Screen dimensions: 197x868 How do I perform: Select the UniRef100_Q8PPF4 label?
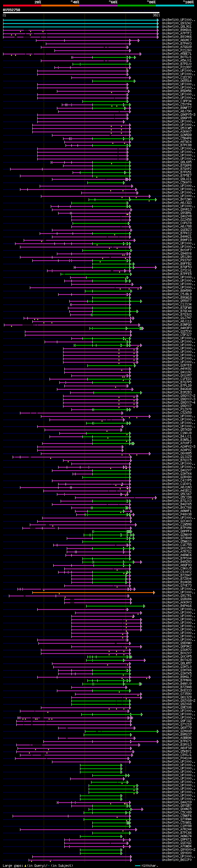(177, 531)
